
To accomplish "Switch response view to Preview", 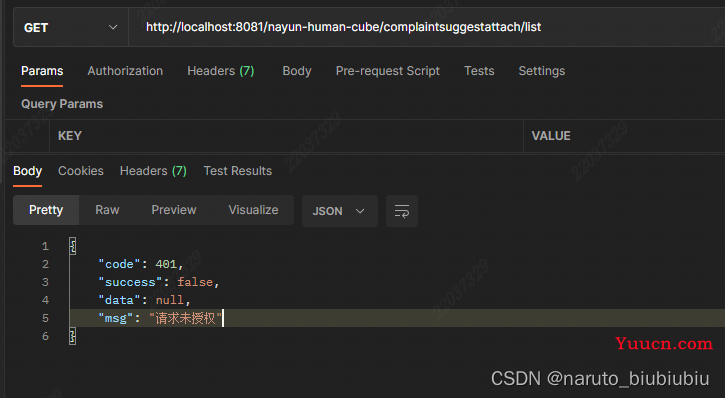I will pyautogui.click(x=174, y=210).
